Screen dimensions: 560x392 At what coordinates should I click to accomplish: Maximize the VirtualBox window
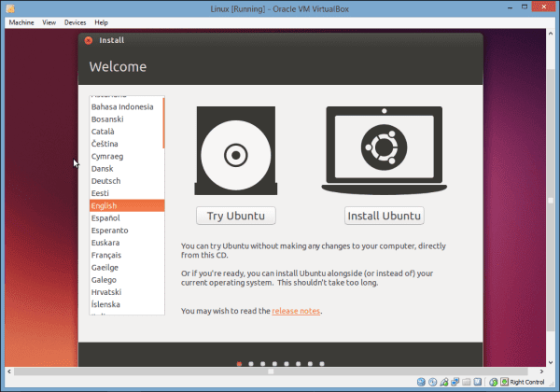525,7
